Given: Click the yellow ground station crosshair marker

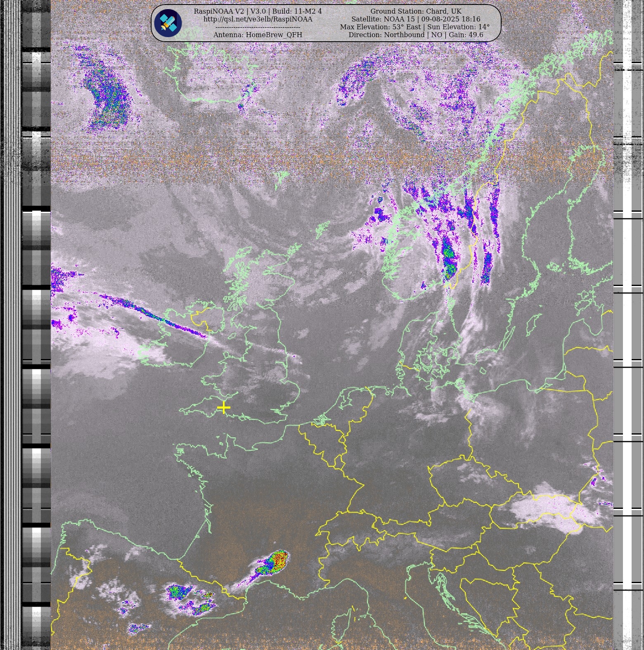Looking at the screenshot, I should tap(223, 408).
